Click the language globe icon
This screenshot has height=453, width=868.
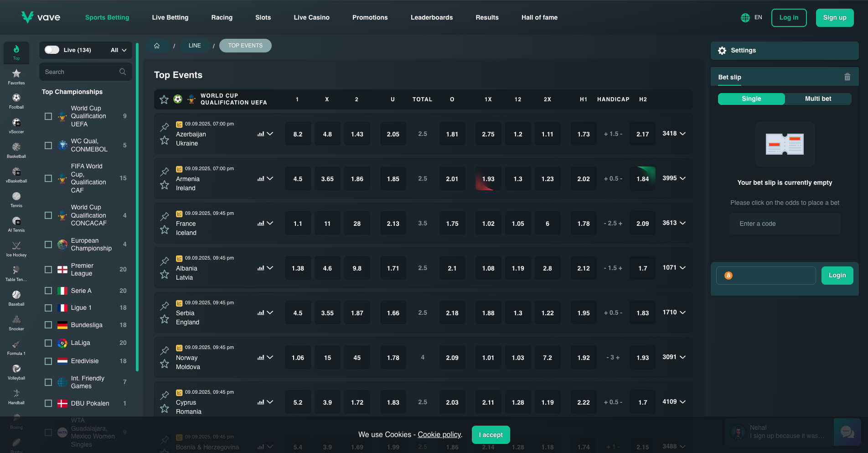[x=745, y=18]
